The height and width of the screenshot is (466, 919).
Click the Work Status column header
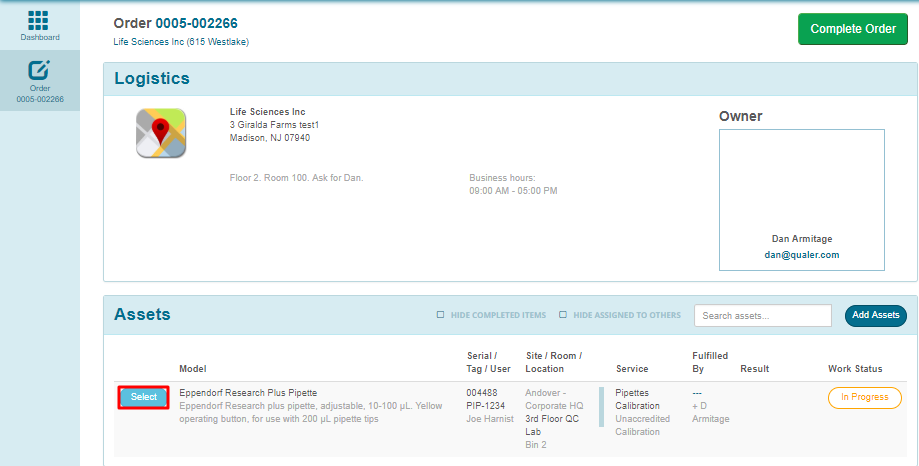pyautogui.click(x=855, y=369)
